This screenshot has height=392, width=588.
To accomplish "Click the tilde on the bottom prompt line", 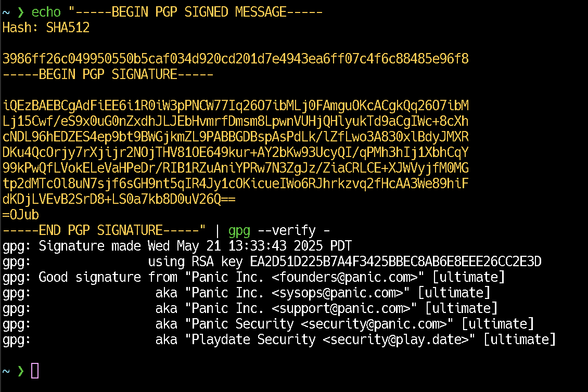I will click(6, 371).
